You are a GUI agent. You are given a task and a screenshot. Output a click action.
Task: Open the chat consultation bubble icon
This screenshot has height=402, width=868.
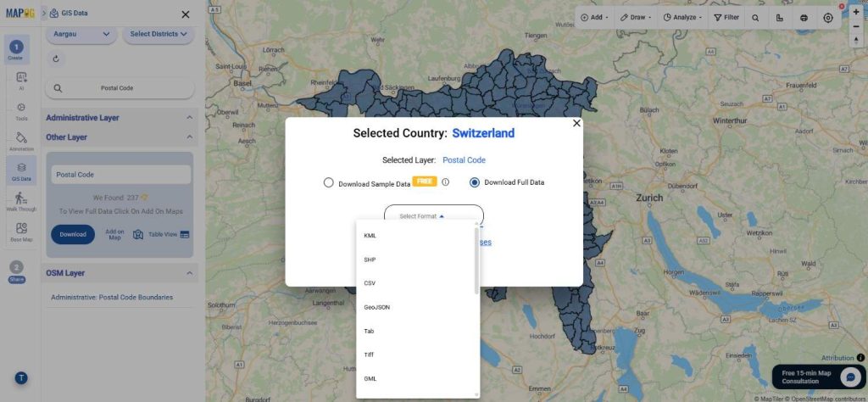pyautogui.click(x=849, y=377)
